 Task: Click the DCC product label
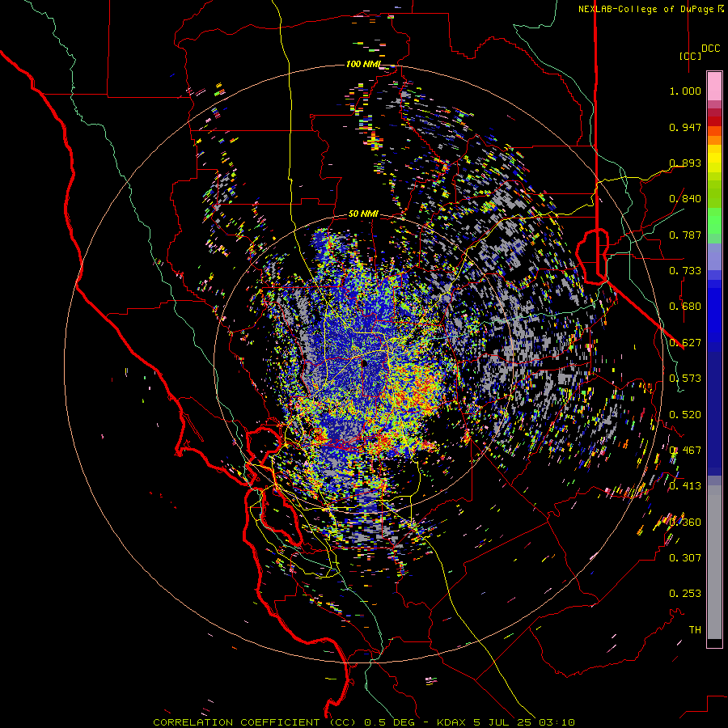[711, 49]
